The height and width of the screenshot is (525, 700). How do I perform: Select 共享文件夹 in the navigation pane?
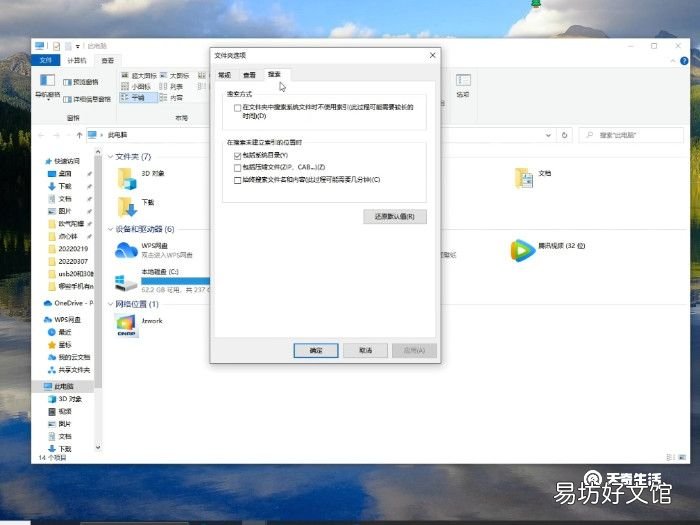(69, 370)
